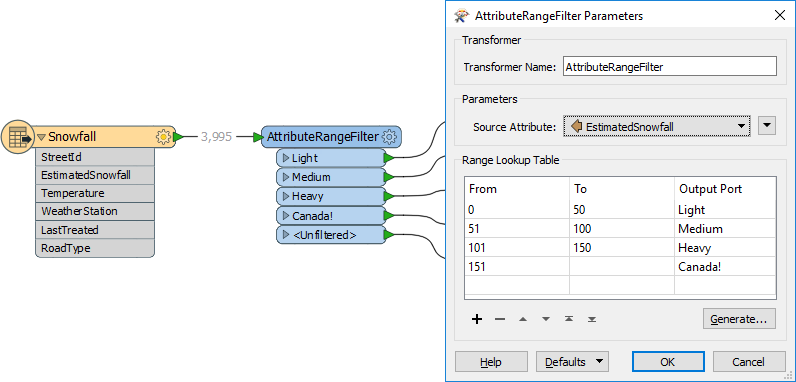Add a row with the plus icon
796x382 pixels.
[x=477, y=319]
